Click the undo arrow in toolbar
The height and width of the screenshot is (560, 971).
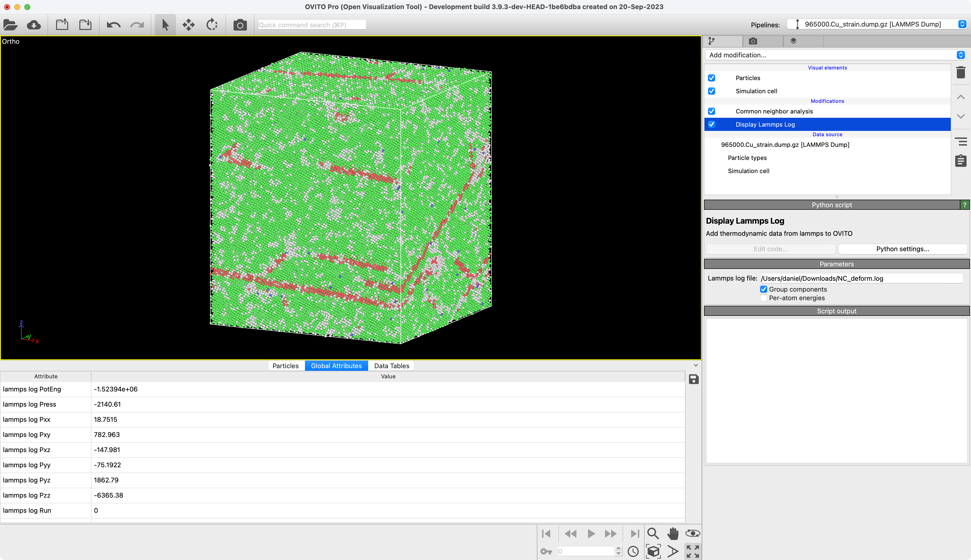point(114,25)
